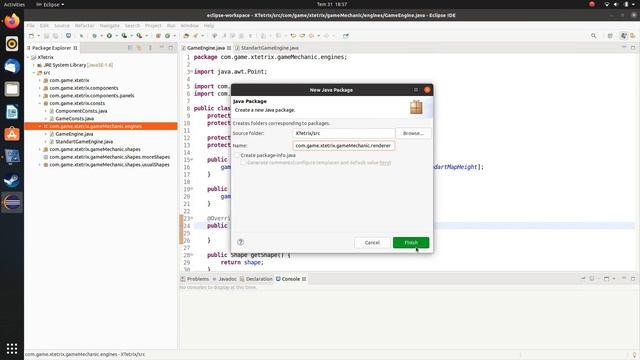
Task: Click the Finish button in the dialog
Action: pyautogui.click(x=411, y=242)
